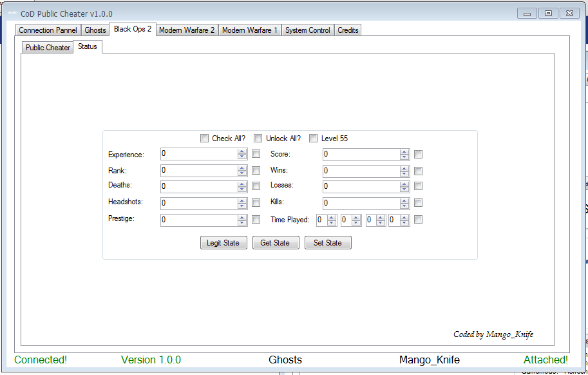Screen dimensions: 588x375
Task: Click the Mango_Knife status bar label
Action: (430, 360)
